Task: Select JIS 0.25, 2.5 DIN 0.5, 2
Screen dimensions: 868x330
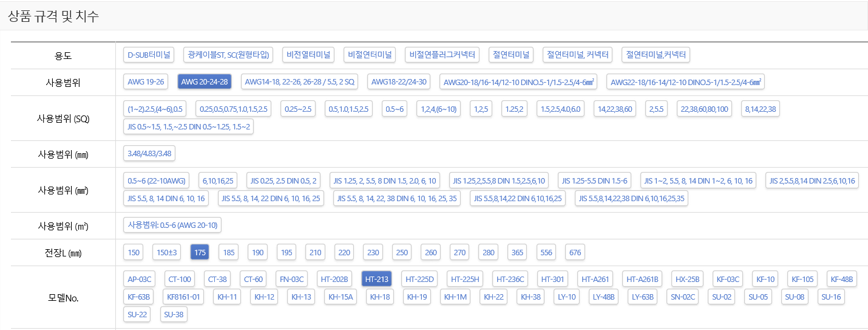Action: (x=284, y=181)
